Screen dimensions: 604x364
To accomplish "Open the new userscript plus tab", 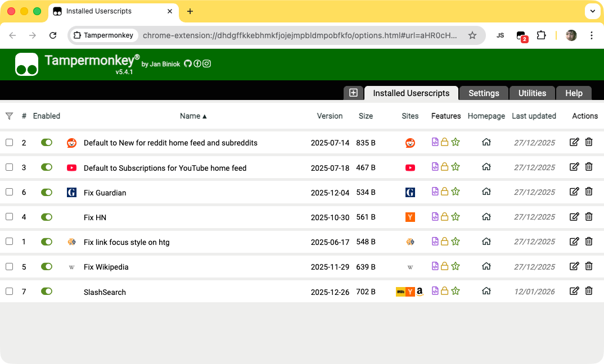I will point(353,93).
